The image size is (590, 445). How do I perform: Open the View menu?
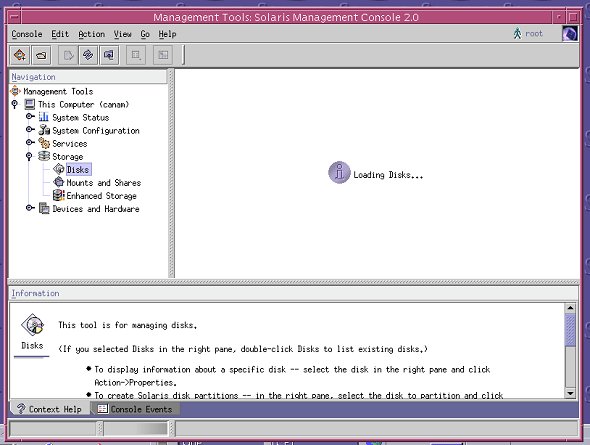pyautogui.click(x=123, y=34)
